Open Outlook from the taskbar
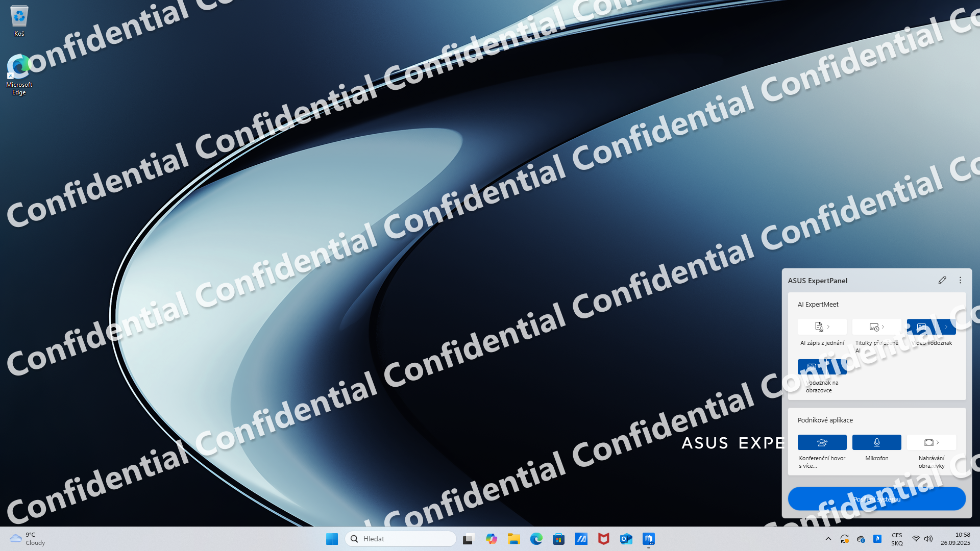Viewport: 980px width, 551px height. (x=626, y=539)
